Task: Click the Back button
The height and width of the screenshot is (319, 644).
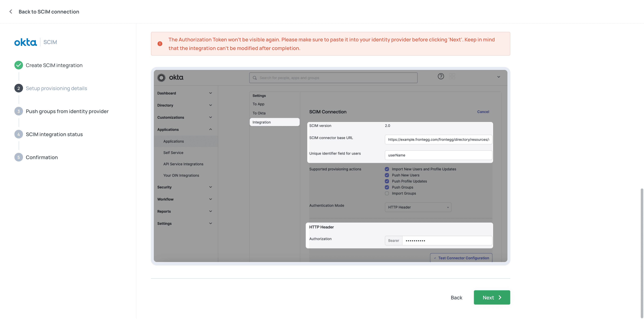Action: pyautogui.click(x=456, y=297)
